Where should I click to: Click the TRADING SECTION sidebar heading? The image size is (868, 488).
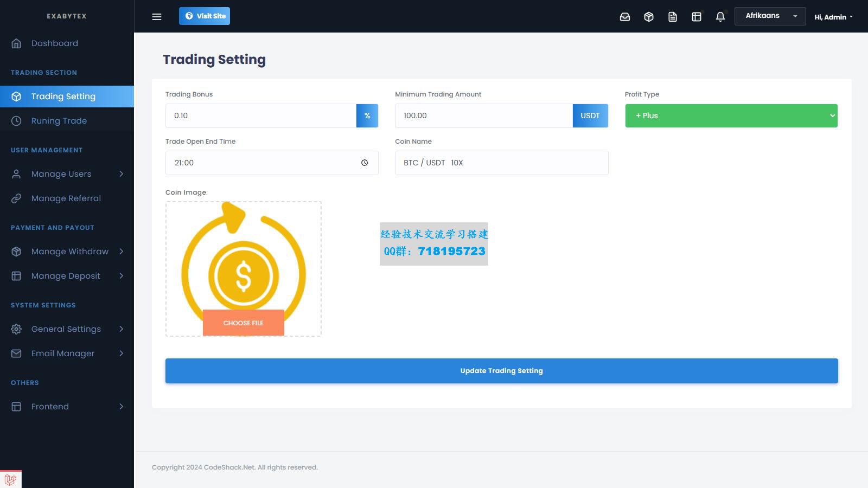(44, 73)
